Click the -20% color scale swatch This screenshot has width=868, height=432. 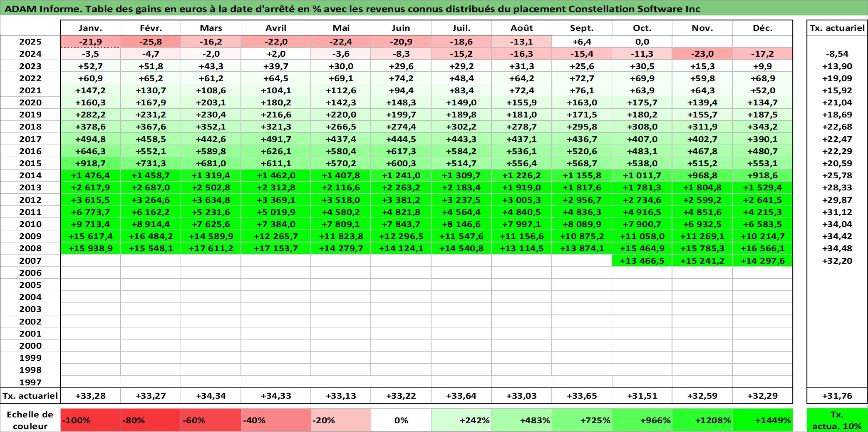coord(341,420)
